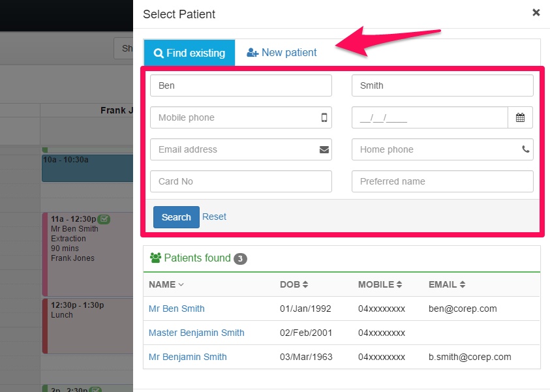
Task: Switch to the New patient tab
Action: [282, 53]
